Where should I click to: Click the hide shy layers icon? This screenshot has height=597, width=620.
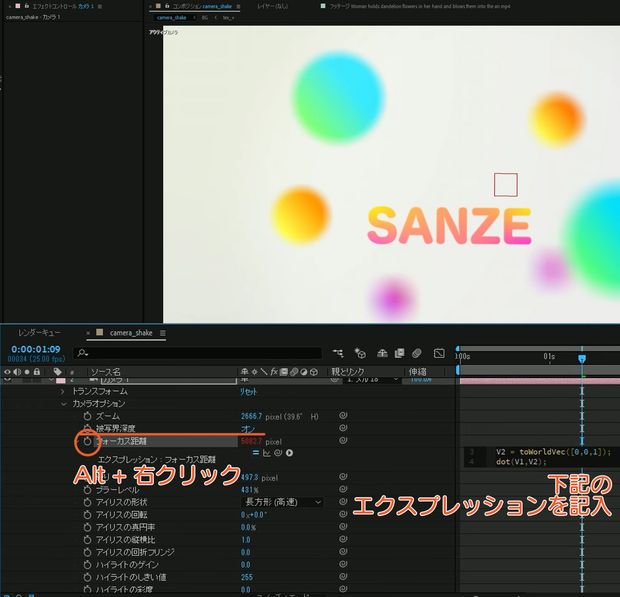[x=382, y=353]
